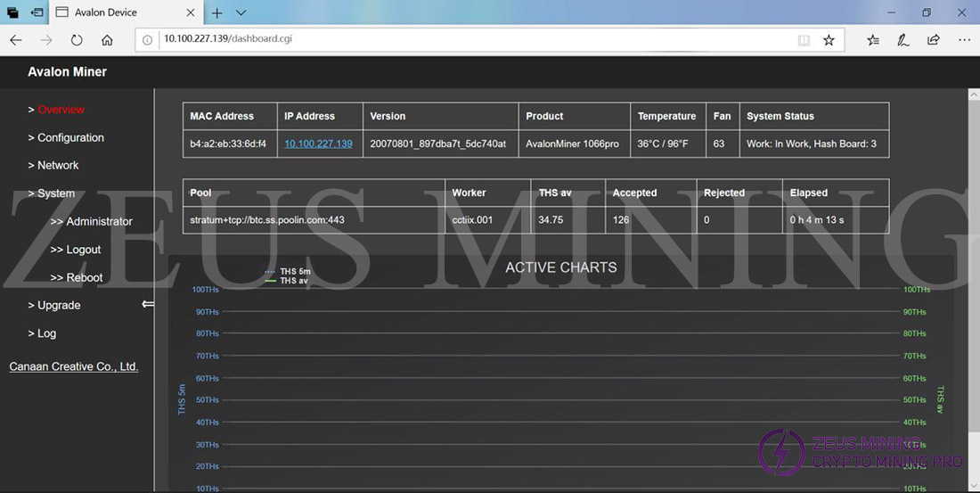Add this page to favorites with star
The width and height of the screenshot is (980, 493).
tap(829, 40)
